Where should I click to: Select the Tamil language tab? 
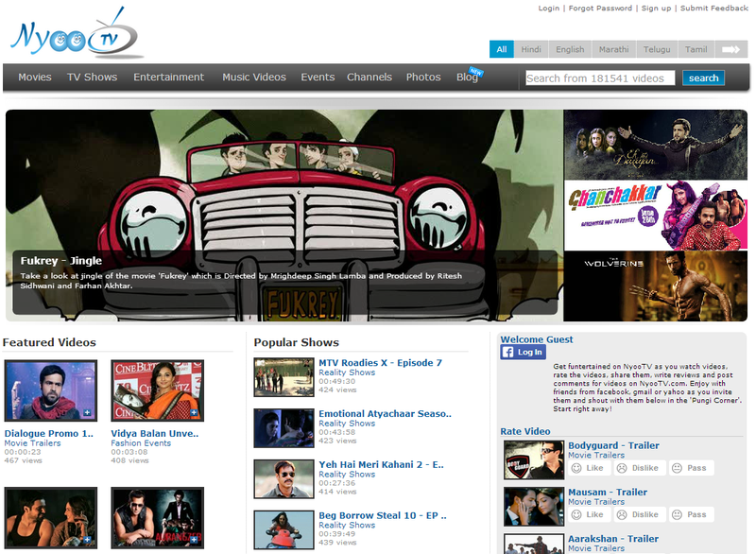point(696,49)
